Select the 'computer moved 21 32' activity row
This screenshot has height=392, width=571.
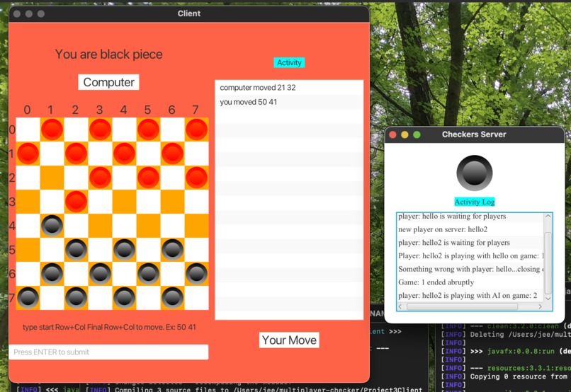point(289,88)
